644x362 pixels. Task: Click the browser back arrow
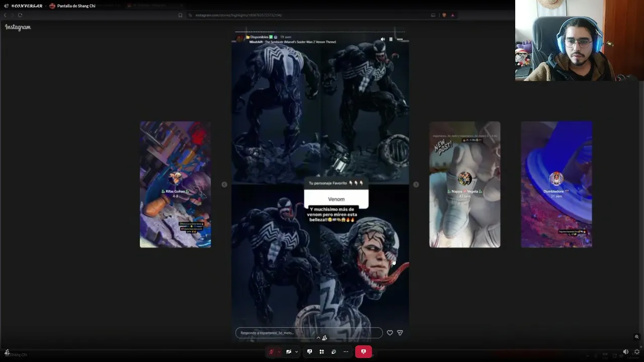point(5,15)
